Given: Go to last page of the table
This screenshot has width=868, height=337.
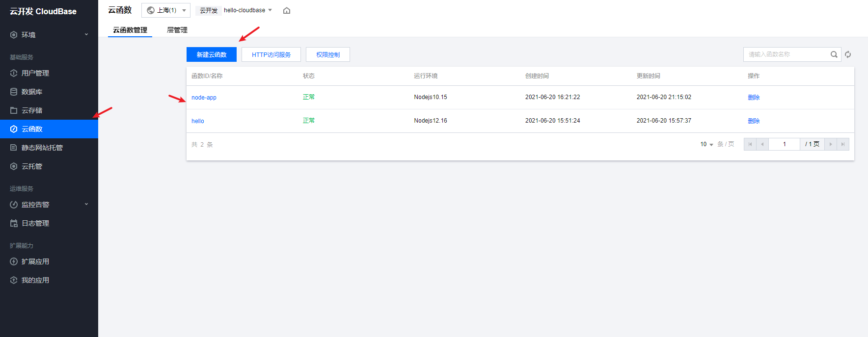Looking at the screenshot, I should pyautogui.click(x=843, y=144).
